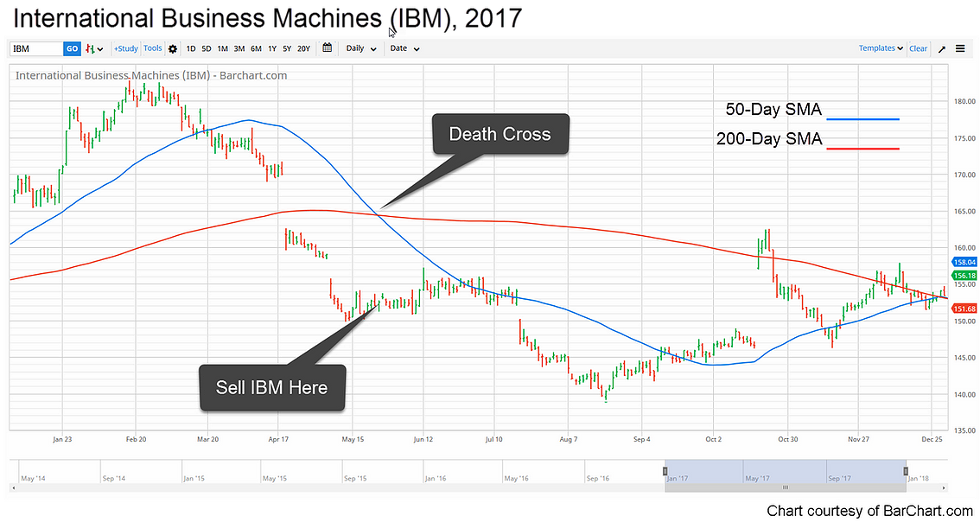Select the 1D time range
The height and width of the screenshot is (522, 980).
[x=191, y=48]
